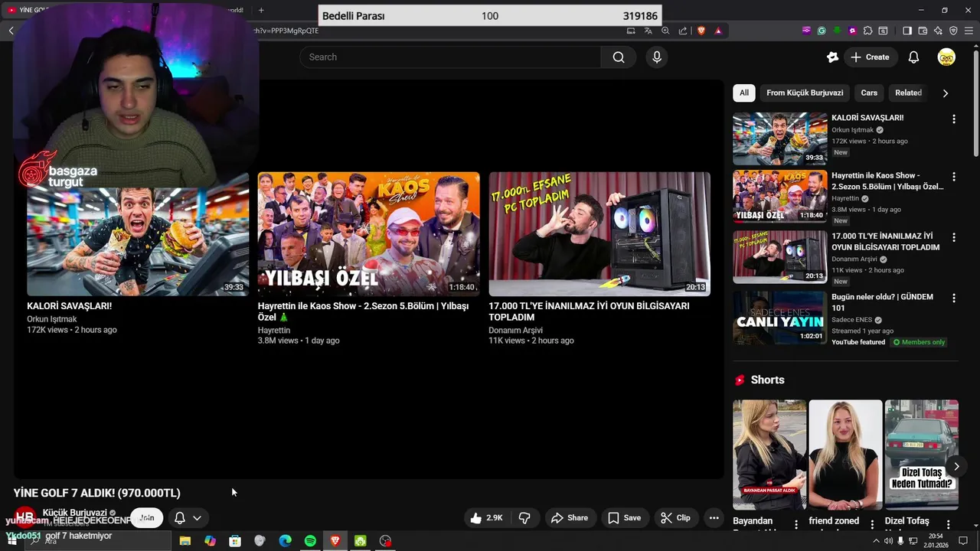
Task: Open the account avatar menu
Action: [x=946, y=57]
